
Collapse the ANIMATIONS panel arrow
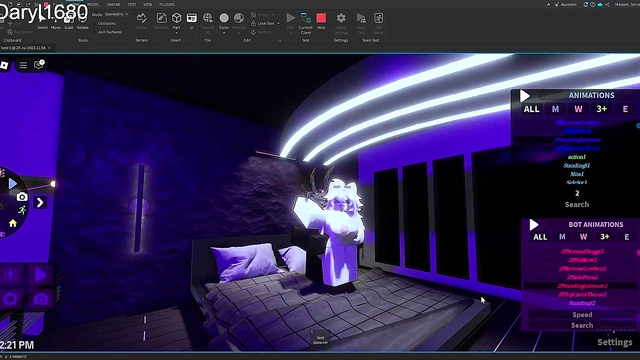[524, 96]
